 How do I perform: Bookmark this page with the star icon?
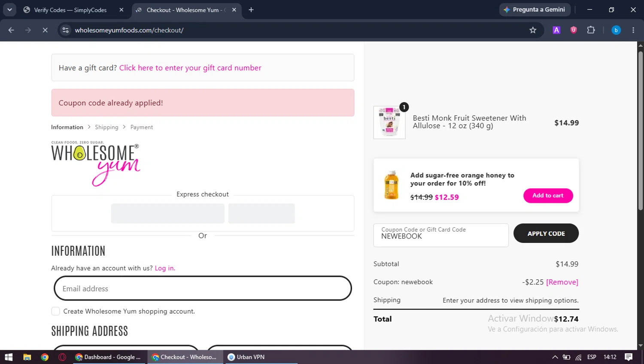[533, 30]
